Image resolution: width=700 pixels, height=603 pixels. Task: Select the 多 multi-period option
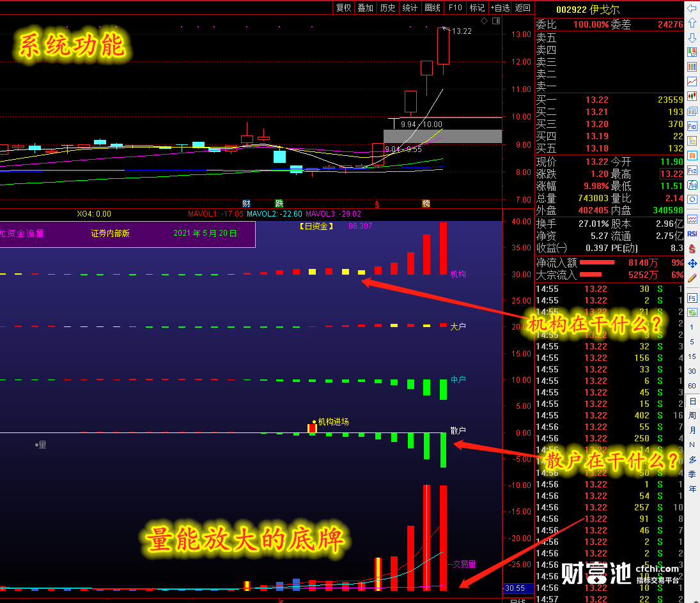pos(692,459)
